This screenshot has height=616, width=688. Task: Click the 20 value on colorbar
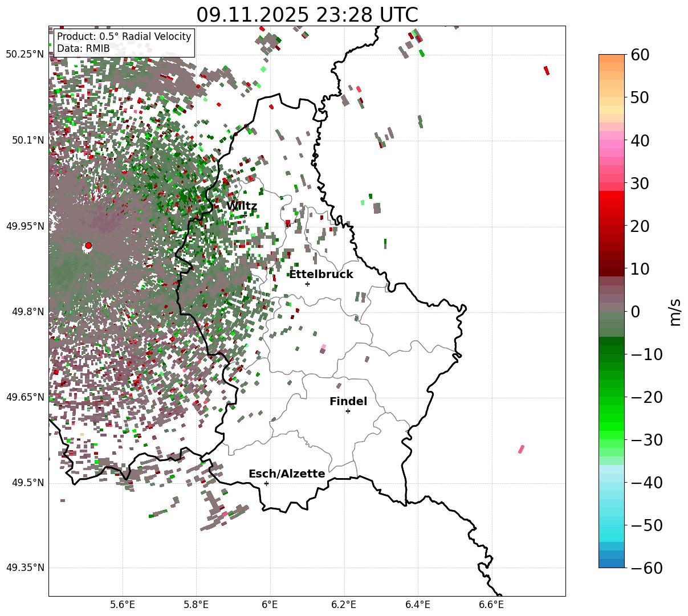[x=641, y=226]
